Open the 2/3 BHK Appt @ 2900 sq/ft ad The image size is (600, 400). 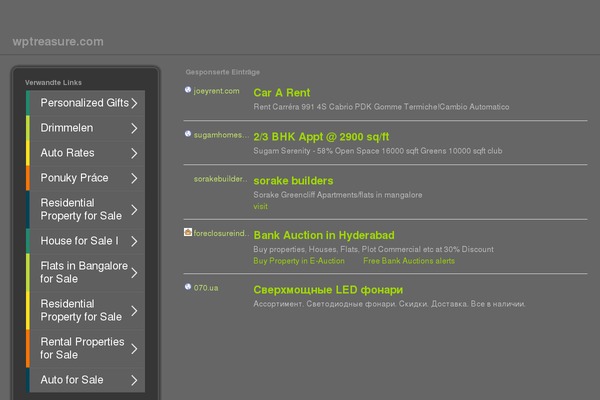321,137
